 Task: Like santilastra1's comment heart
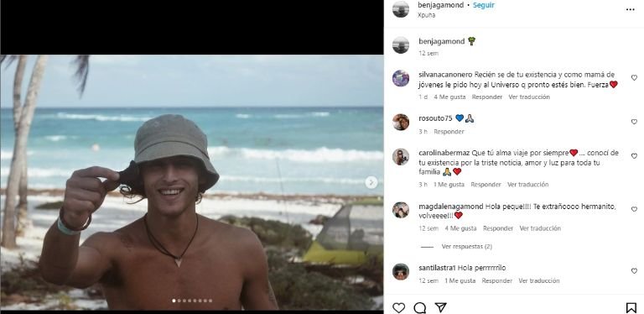click(634, 271)
